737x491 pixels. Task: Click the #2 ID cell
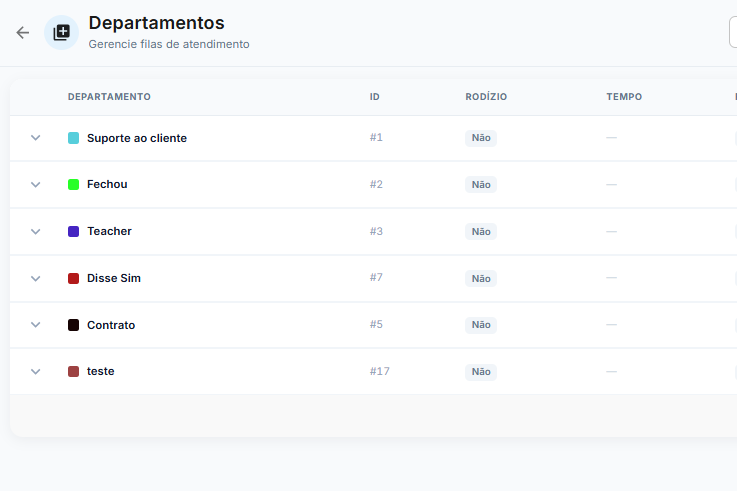click(376, 184)
